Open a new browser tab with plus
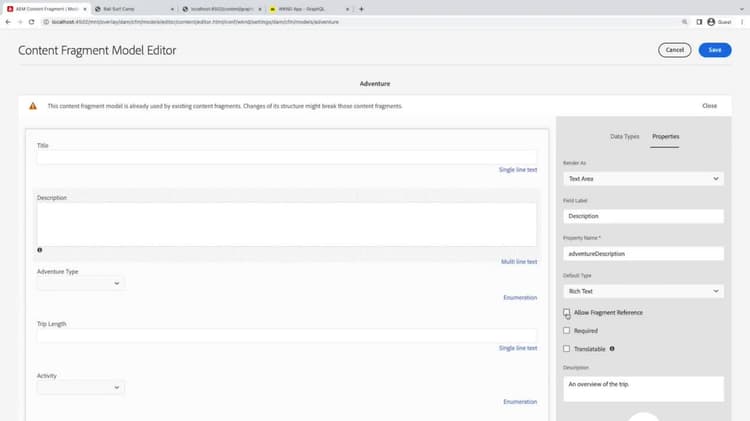The image size is (750, 421). click(x=361, y=9)
